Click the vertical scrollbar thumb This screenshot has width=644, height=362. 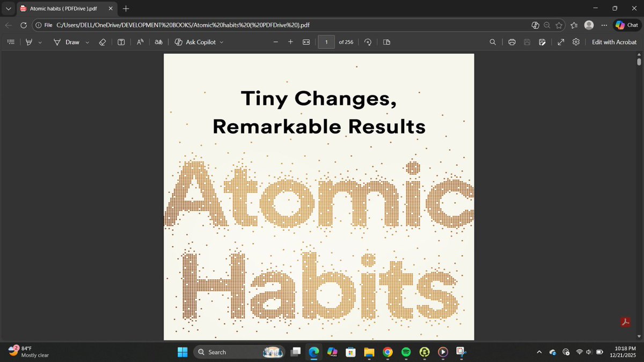click(639, 61)
